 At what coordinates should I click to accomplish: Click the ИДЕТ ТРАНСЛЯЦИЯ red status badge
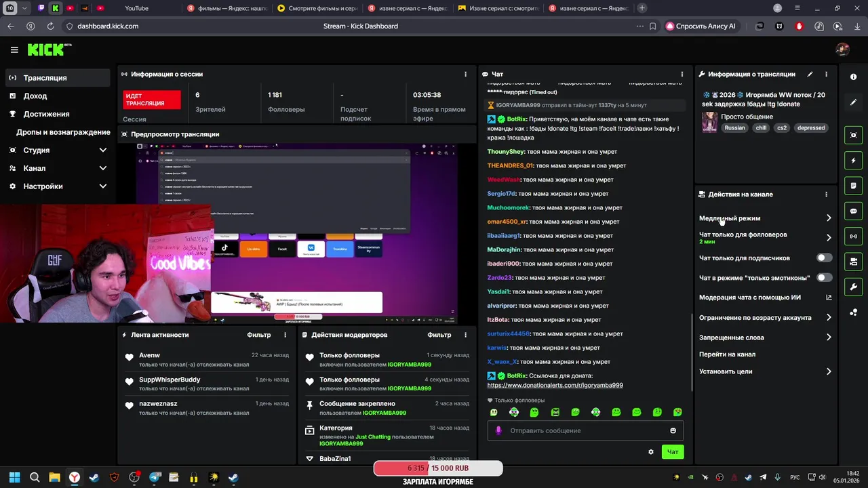tap(152, 100)
